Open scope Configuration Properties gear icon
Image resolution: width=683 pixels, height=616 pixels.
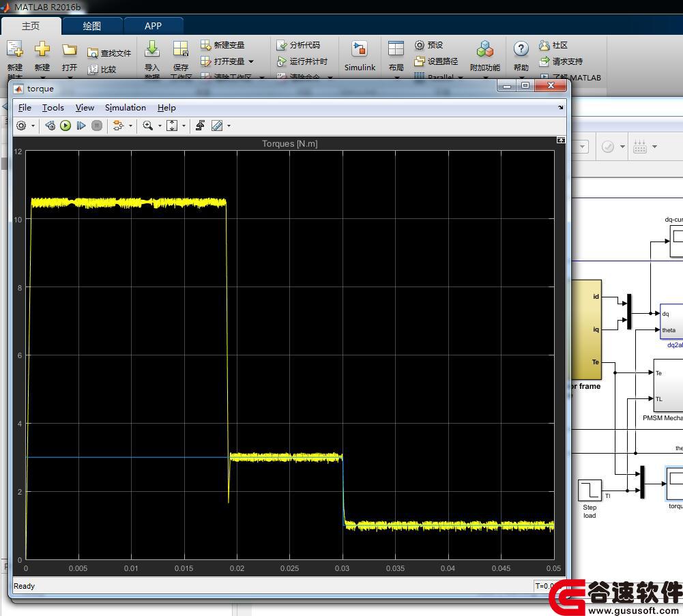tap(21, 126)
